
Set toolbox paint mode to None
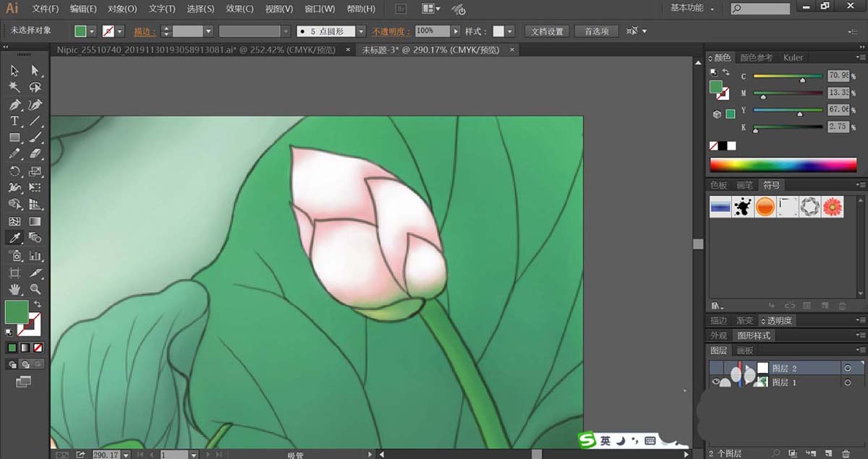tap(38, 348)
